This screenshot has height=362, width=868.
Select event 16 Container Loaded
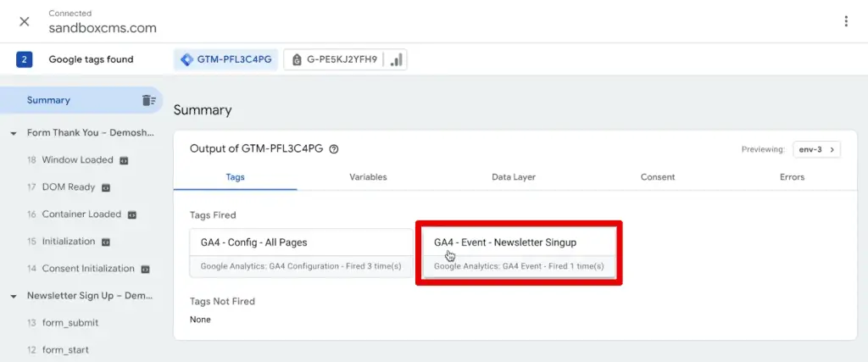click(x=81, y=214)
